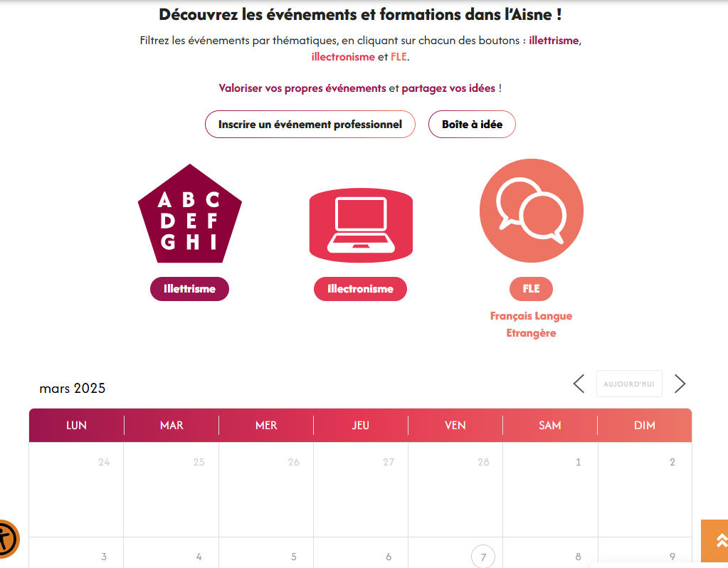Viewport: 728px width, 568px height.
Task: Click the speech bubbles FLE icon
Action: click(x=531, y=211)
